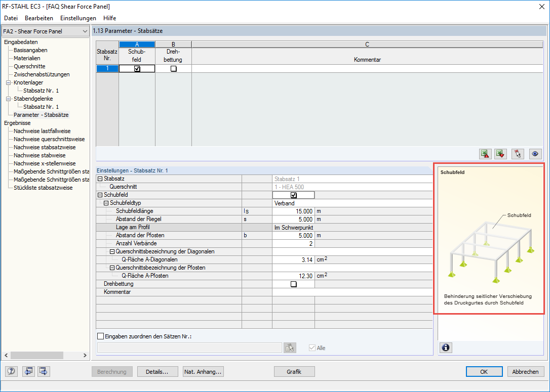Check Drehbettung in the Einstellungen grid
550x392 pixels.
point(294,284)
